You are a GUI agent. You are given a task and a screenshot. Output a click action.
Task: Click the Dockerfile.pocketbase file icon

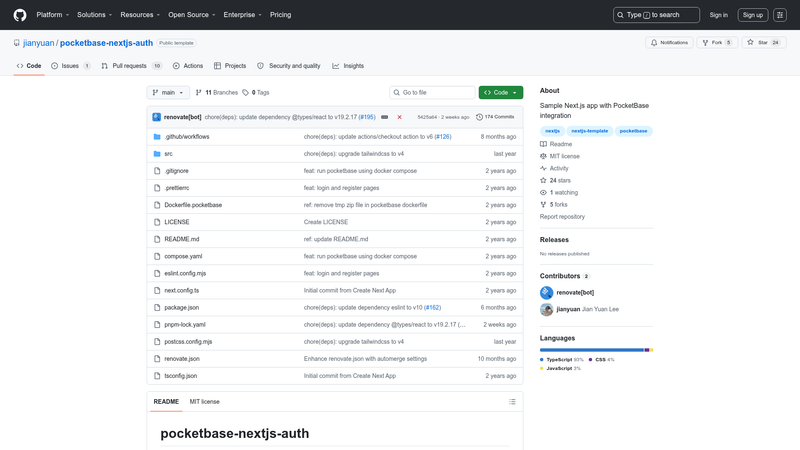(x=157, y=205)
